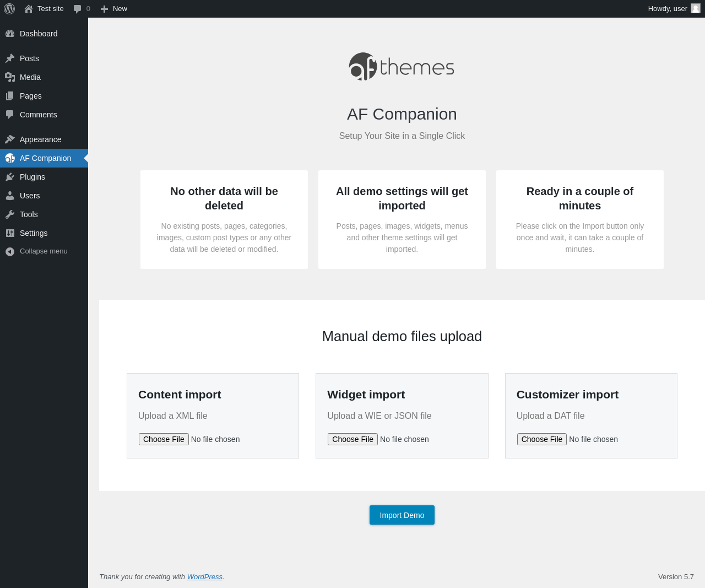Click the 'Upload a WIE or JSON file' text

click(379, 416)
